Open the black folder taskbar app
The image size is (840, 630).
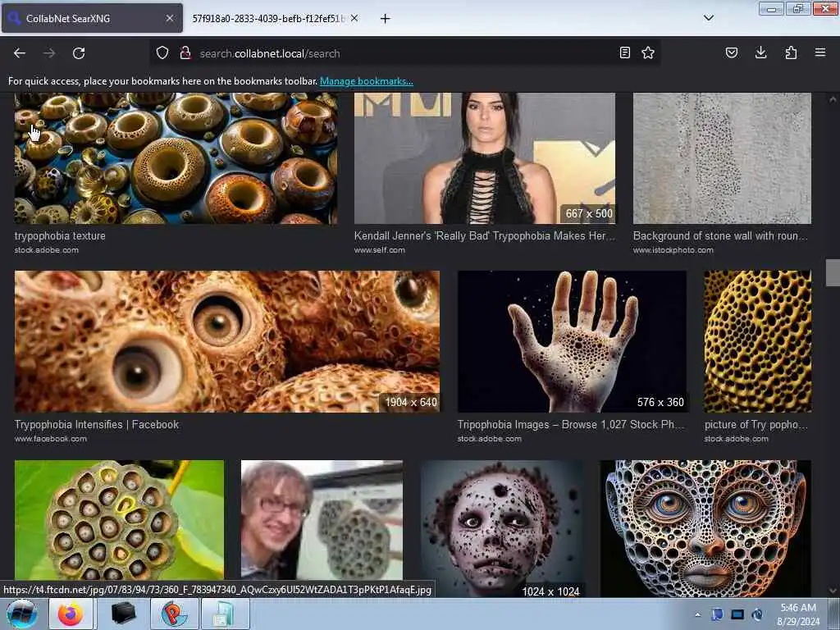[123, 614]
